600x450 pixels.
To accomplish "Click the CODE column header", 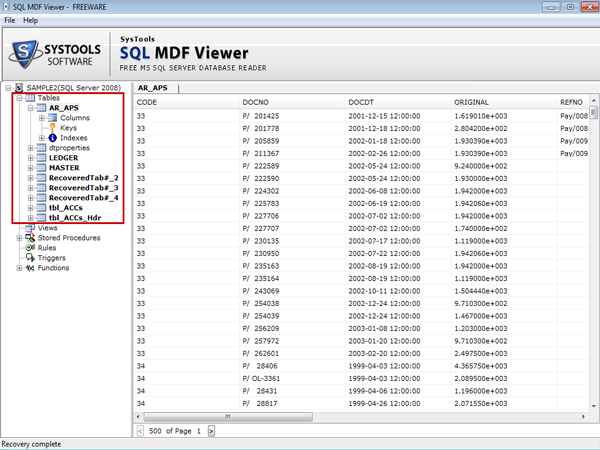I will (x=186, y=102).
